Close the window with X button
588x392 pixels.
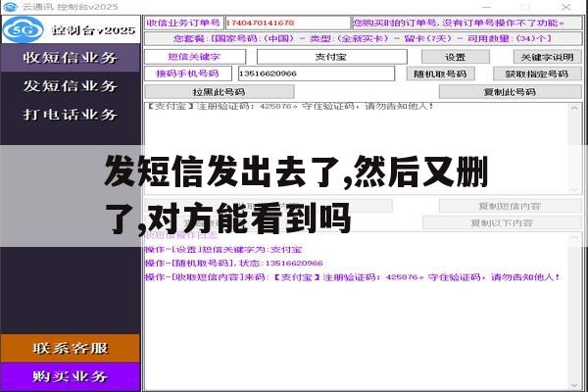pos(566,7)
